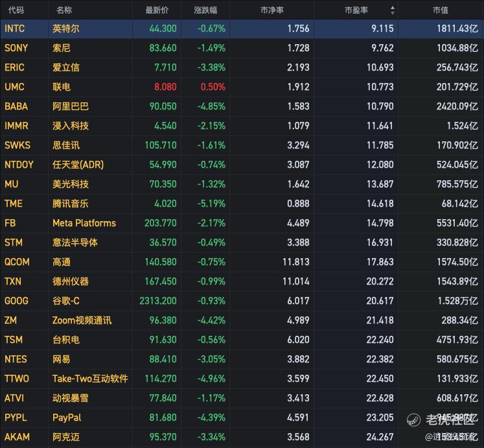484x448 pixels.
Task: Click GOOG's price 2313.200
Action: [158, 301]
